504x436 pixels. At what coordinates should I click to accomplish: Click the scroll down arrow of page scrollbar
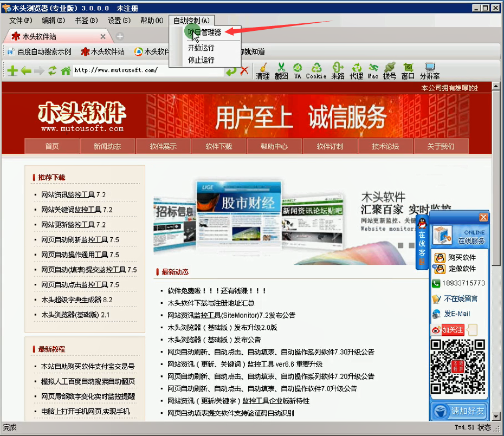coord(496,417)
